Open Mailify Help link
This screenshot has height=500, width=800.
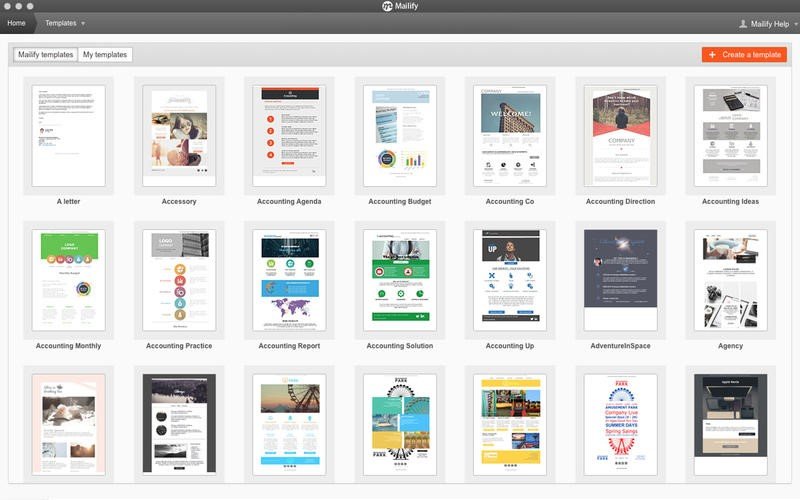coord(769,24)
